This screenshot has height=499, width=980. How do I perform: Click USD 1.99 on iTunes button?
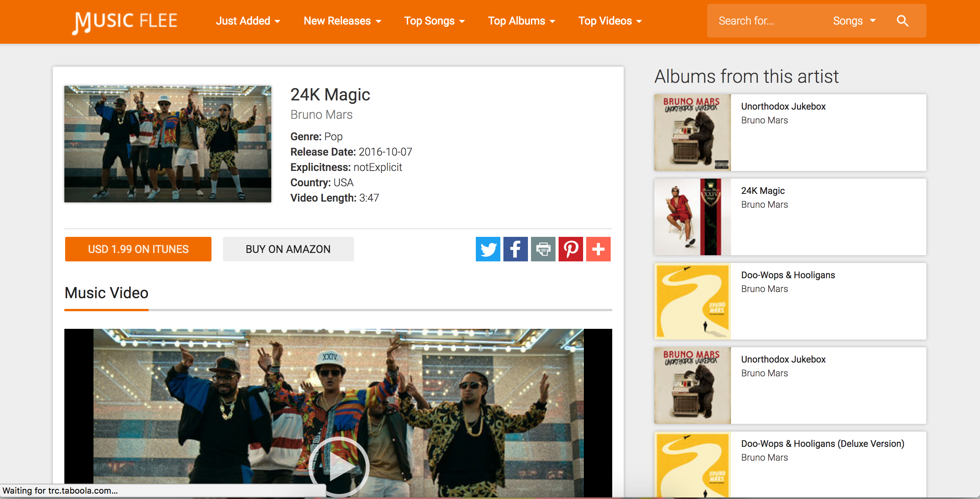[138, 249]
